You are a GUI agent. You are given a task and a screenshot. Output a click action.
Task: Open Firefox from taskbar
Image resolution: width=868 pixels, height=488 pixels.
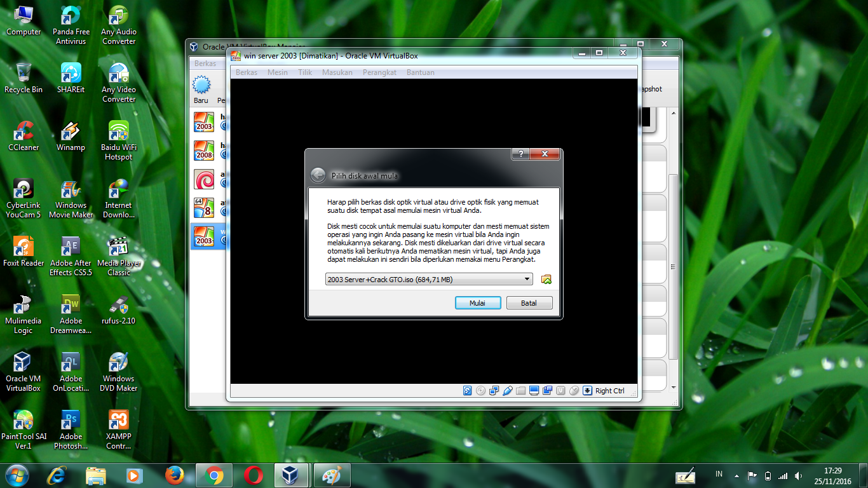pos(173,476)
